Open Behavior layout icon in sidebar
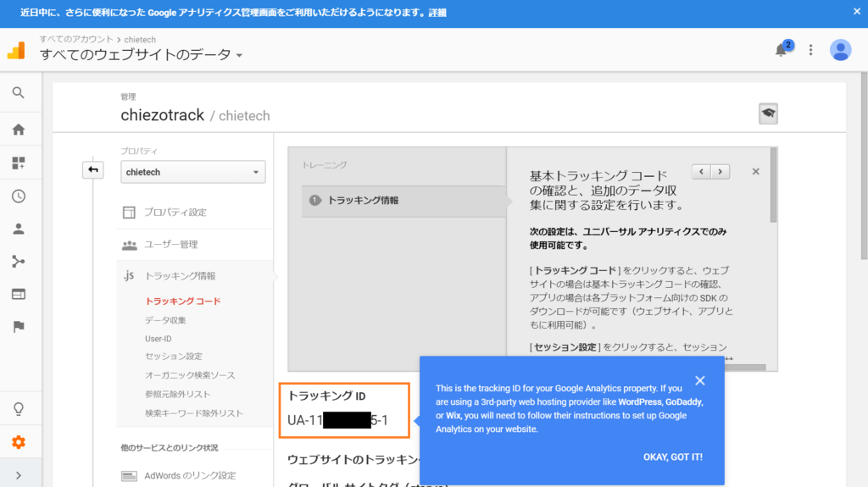 point(19,294)
